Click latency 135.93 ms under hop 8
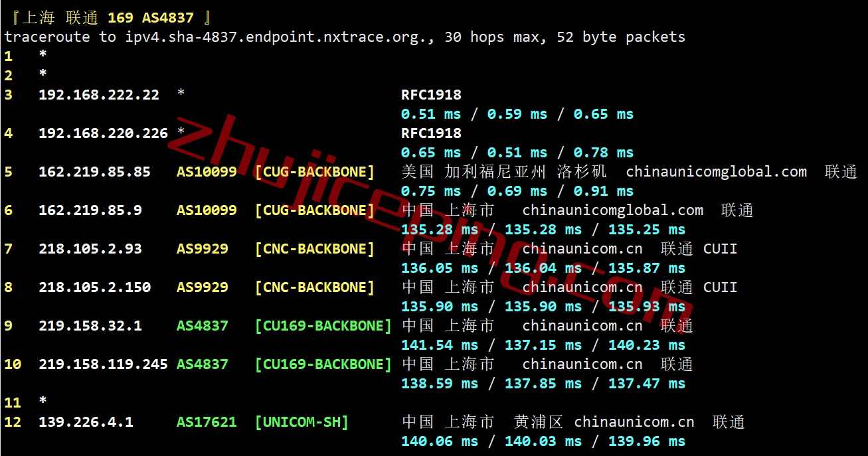The image size is (868, 456). click(647, 307)
